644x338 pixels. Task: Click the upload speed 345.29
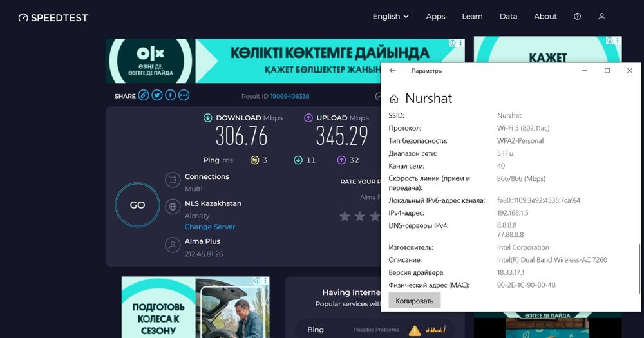coord(342,136)
